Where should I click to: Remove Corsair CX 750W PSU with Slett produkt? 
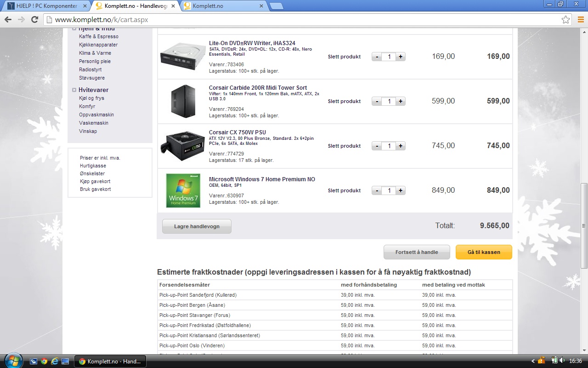click(344, 146)
